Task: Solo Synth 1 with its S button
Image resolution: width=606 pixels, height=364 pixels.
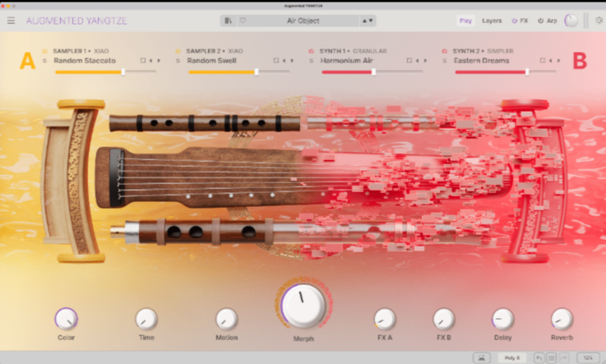Action: [x=312, y=61]
